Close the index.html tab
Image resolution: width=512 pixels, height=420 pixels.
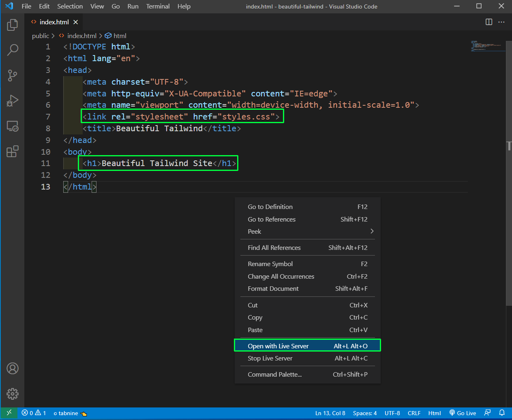75,22
